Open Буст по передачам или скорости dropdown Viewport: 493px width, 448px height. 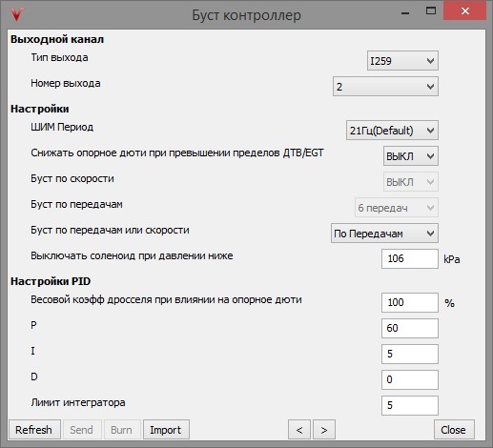pos(384,234)
